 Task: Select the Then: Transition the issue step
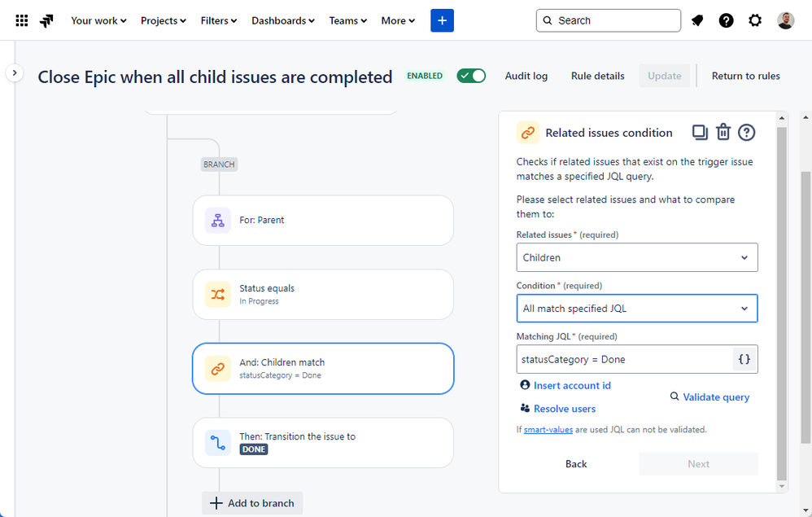coord(322,442)
